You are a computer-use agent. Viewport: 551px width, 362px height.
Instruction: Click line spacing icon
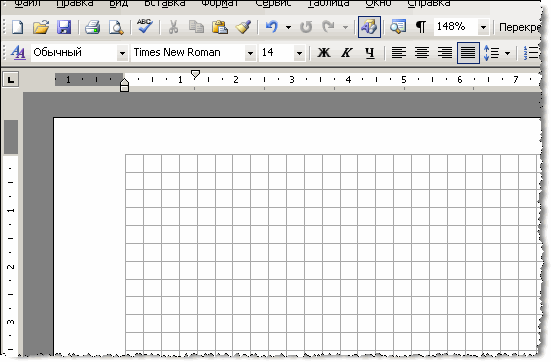pos(492,53)
